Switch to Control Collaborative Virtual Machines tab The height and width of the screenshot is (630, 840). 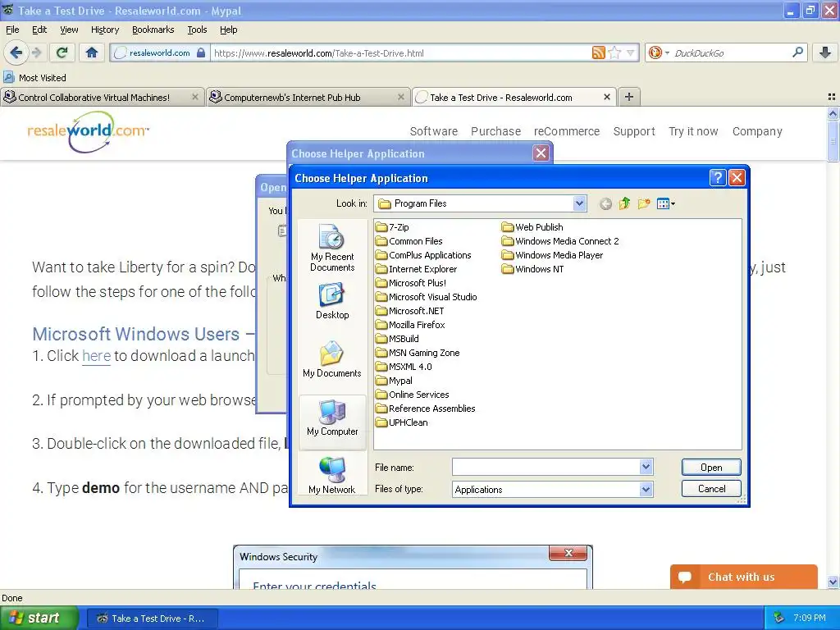102,97
